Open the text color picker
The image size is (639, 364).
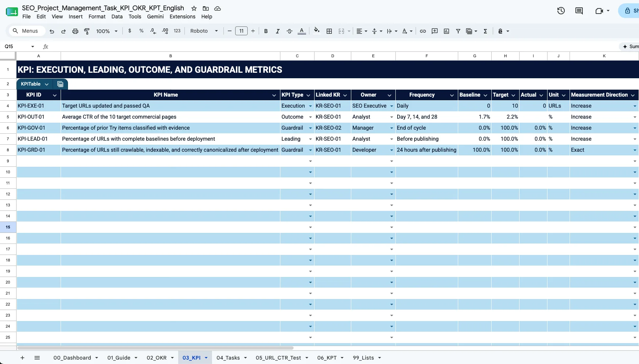tap(302, 31)
